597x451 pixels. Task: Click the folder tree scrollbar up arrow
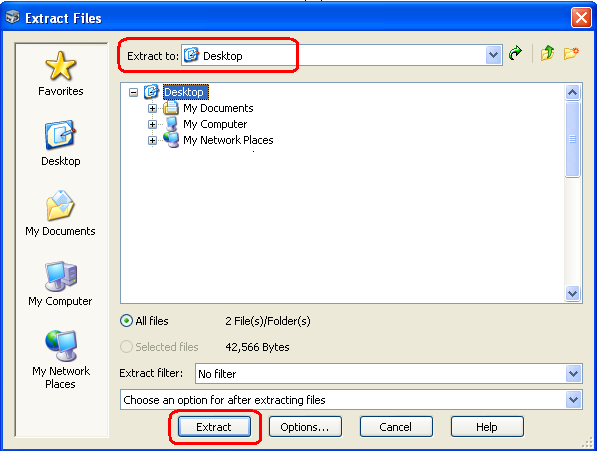[x=573, y=92]
